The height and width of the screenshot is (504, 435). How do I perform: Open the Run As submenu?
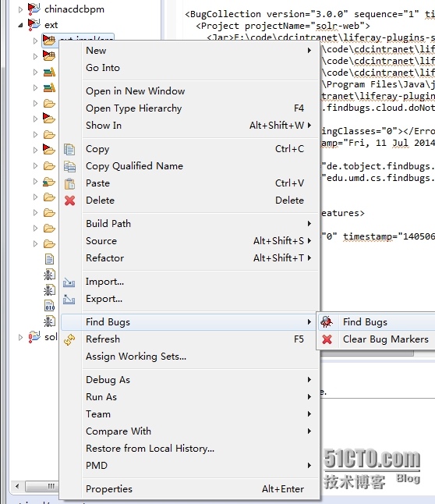click(x=201, y=397)
